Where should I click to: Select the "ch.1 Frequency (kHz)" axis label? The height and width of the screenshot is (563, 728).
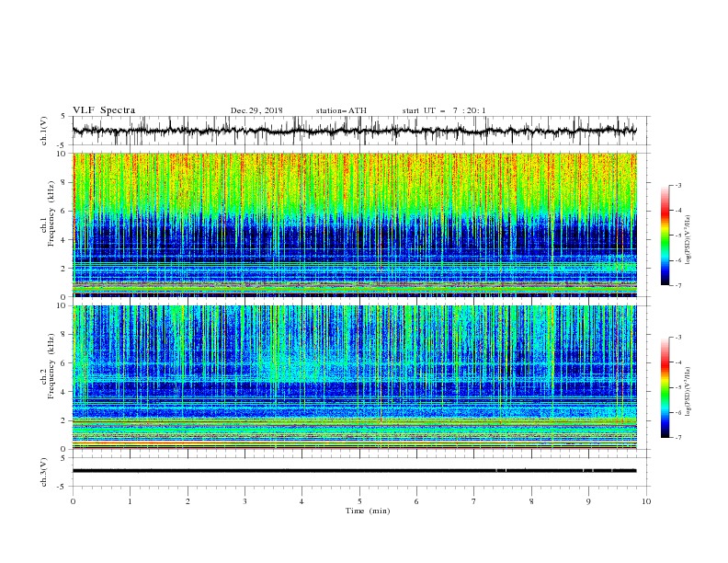point(48,213)
